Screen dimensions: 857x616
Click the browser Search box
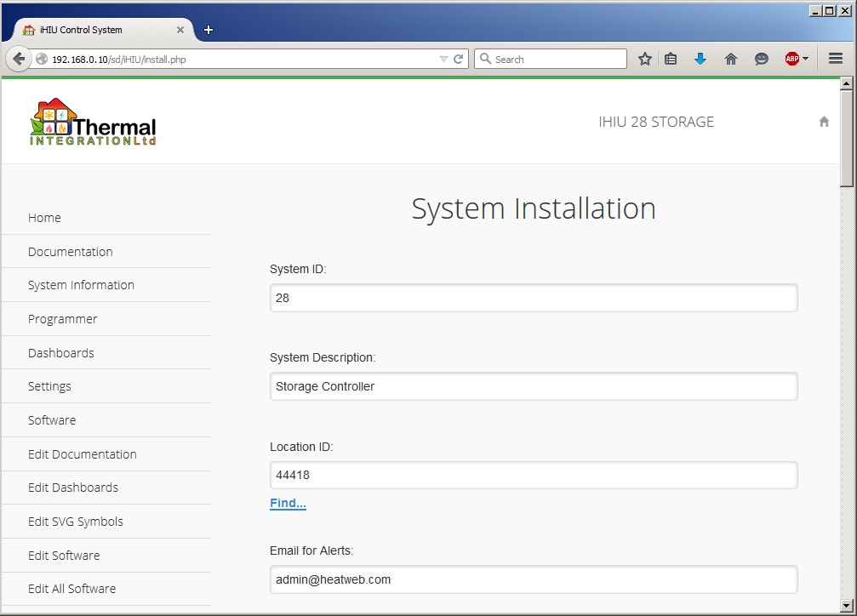pyautogui.click(x=551, y=59)
